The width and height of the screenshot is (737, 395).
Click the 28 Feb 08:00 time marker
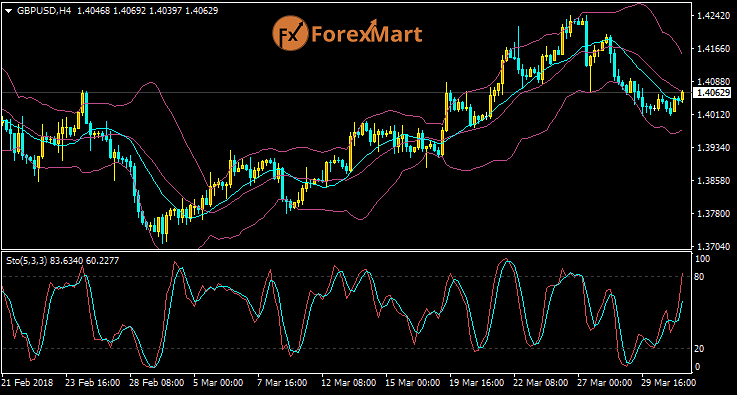(x=157, y=381)
